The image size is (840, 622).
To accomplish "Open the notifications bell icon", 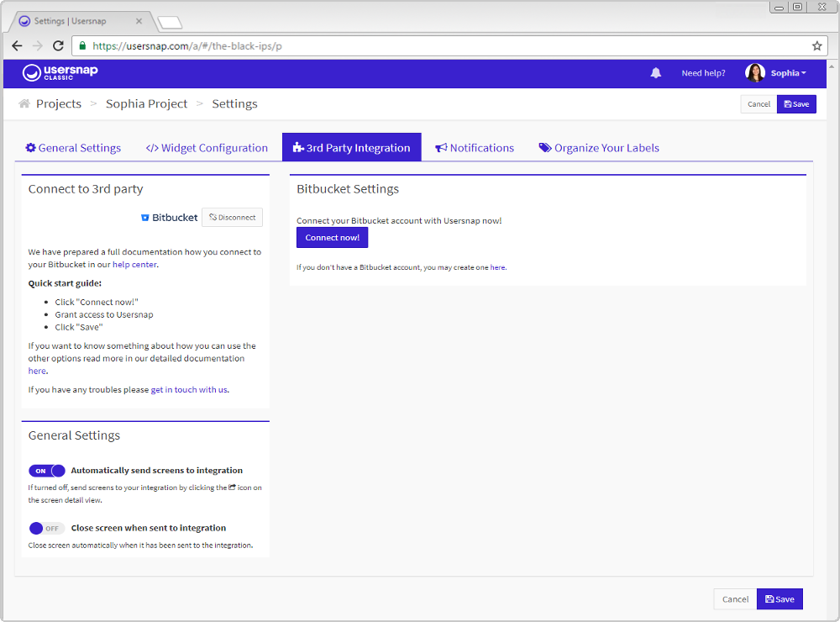I will pos(655,73).
